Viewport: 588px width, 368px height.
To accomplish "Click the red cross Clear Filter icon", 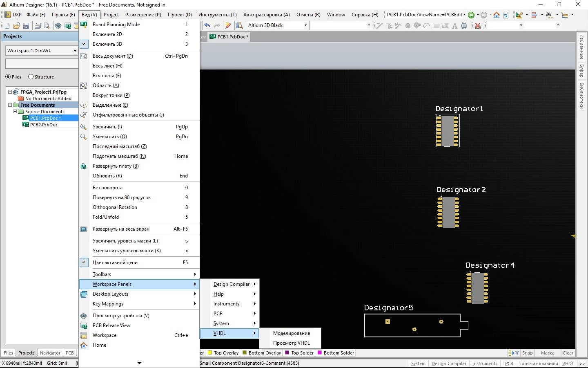I will [x=477, y=25].
